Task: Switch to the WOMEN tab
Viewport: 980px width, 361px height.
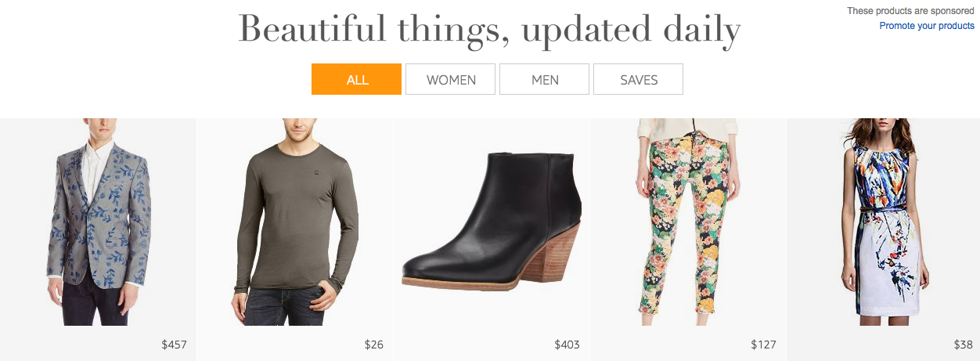Action: tap(451, 79)
